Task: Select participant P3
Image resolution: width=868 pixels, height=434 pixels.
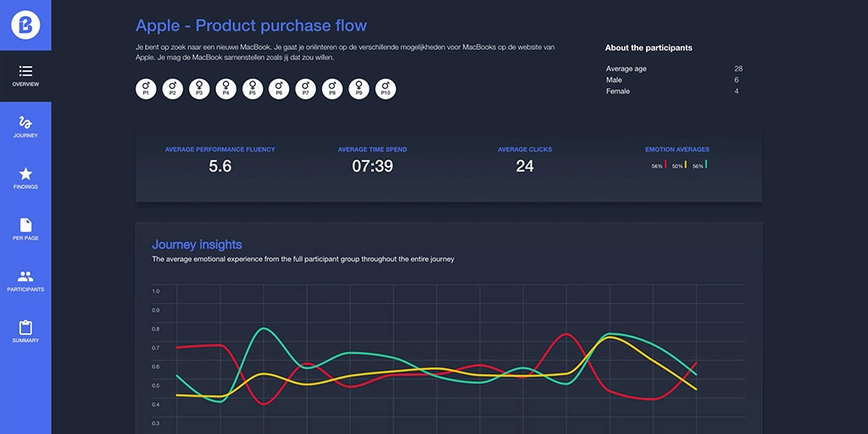Action: click(x=199, y=88)
